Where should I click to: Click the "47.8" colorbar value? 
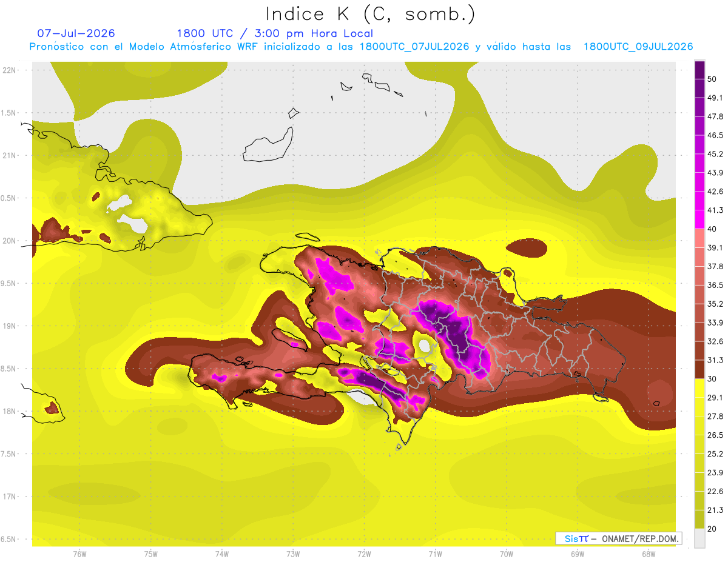click(715, 116)
